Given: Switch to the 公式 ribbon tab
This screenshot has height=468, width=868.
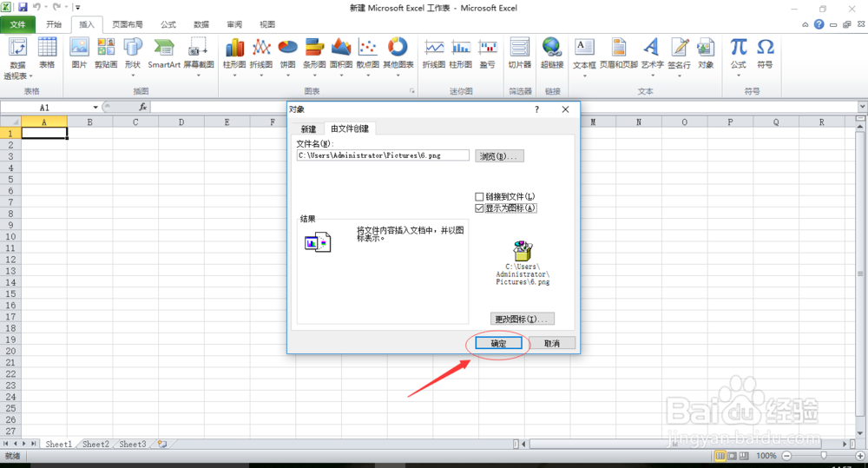Looking at the screenshot, I should (x=168, y=24).
